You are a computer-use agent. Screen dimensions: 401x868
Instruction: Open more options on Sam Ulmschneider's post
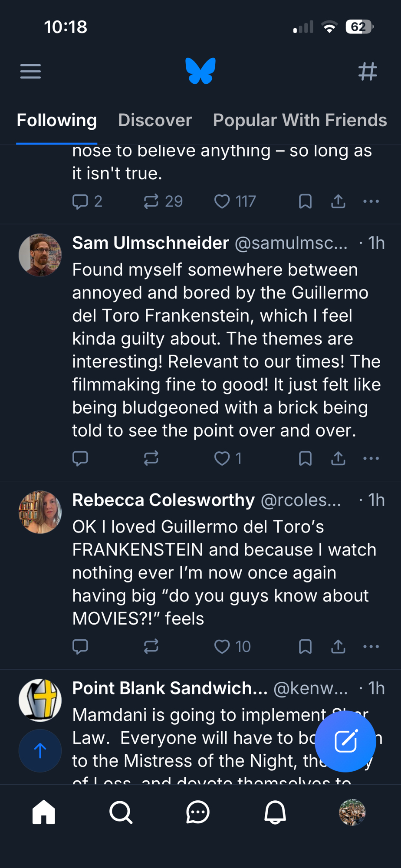[x=371, y=458]
